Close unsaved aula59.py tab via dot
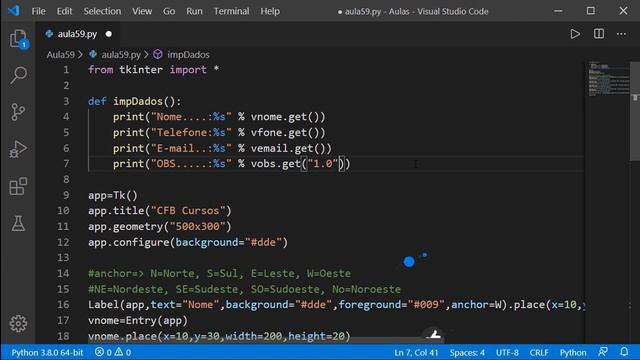 tap(109, 34)
